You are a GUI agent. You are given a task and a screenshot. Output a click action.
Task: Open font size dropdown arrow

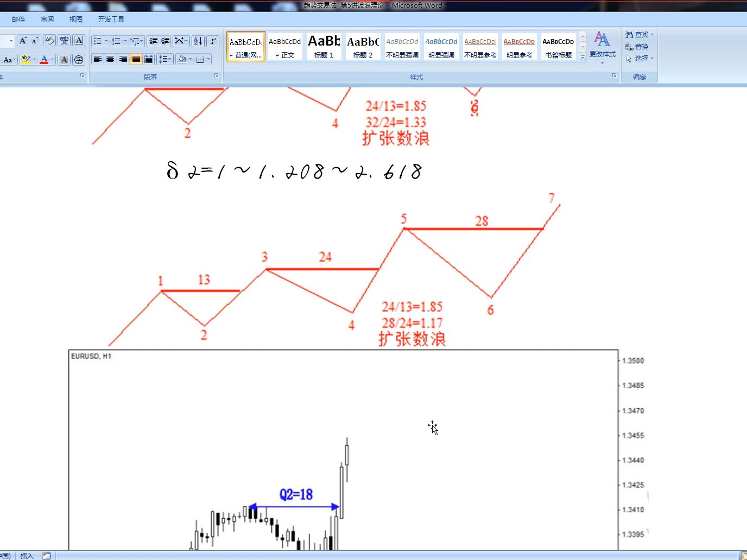point(11,41)
